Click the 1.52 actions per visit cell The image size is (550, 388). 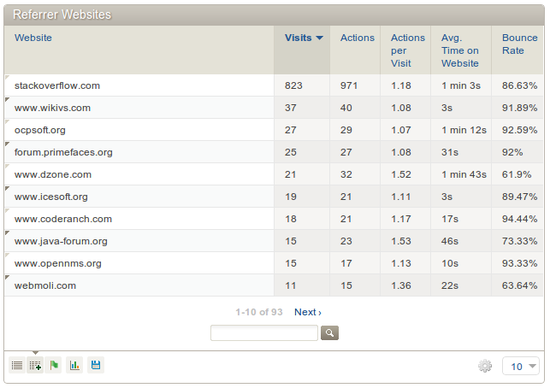click(x=401, y=174)
